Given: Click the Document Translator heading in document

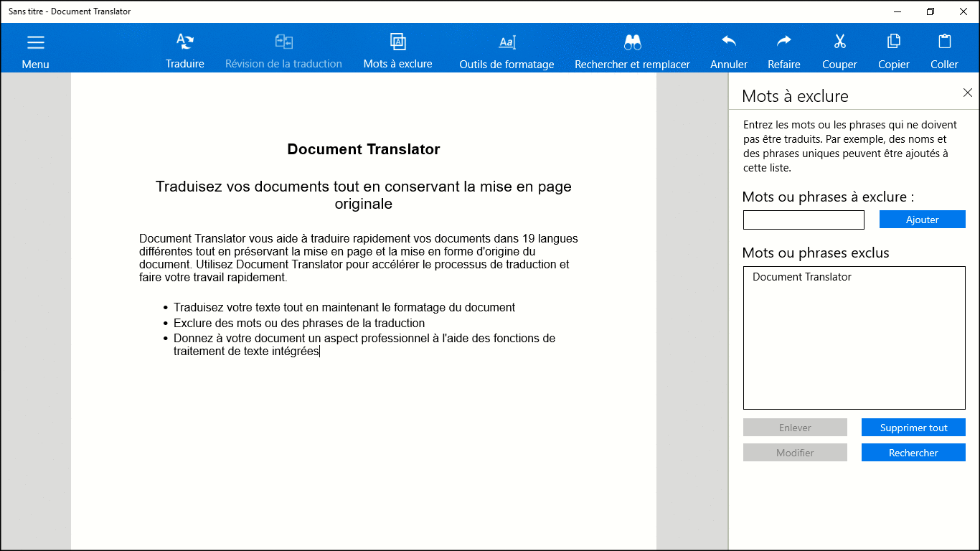Looking at the screenshot, I should 364,149.
